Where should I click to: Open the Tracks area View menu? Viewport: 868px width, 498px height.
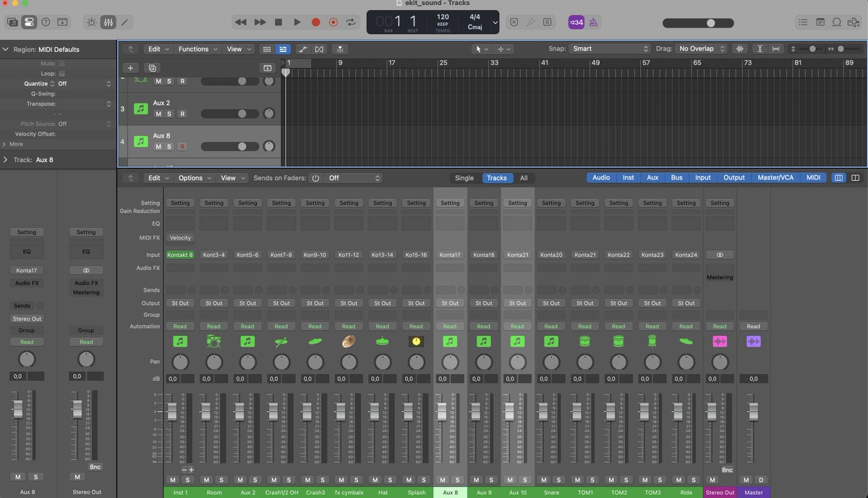point(238,49)
